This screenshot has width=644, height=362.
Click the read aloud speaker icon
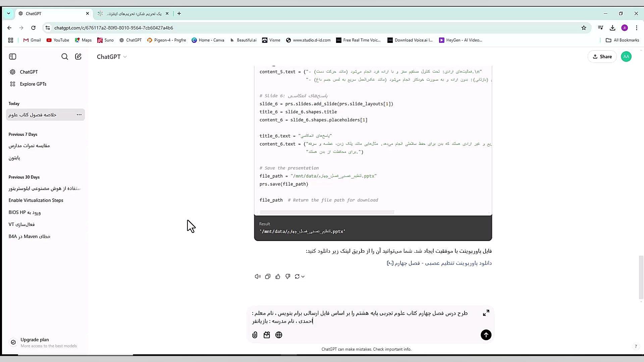pos(258,277)
